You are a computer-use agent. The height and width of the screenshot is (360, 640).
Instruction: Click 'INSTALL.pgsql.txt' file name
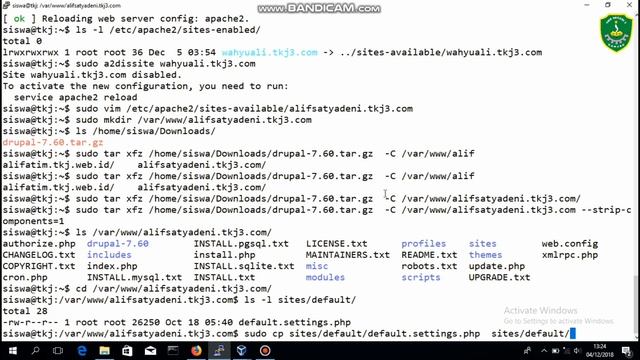pos(241,244)
